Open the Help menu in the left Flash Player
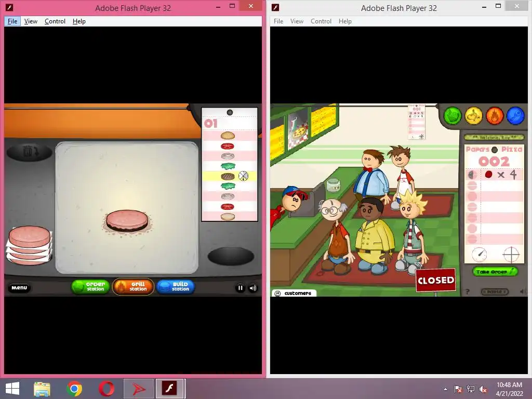This screenshot has height=399, width=532. click(x=79, y=21)
